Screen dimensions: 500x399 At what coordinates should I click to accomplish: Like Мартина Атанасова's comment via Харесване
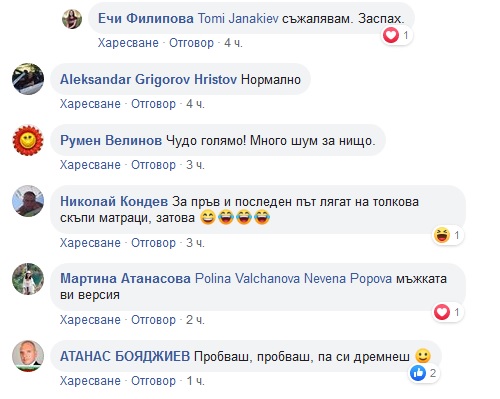(x=90, y=320)
